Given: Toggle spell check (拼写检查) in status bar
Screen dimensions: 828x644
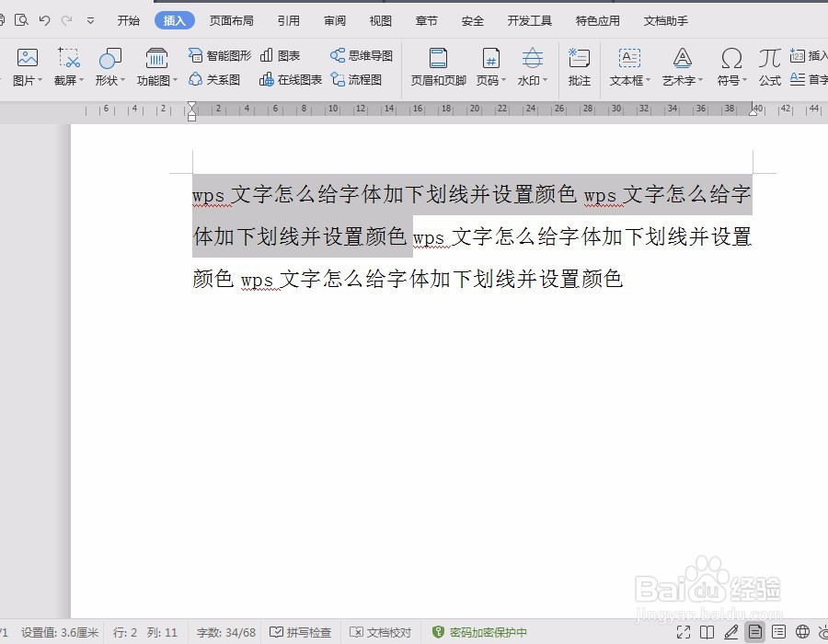Looking at the screenshot, I should 300,632.
